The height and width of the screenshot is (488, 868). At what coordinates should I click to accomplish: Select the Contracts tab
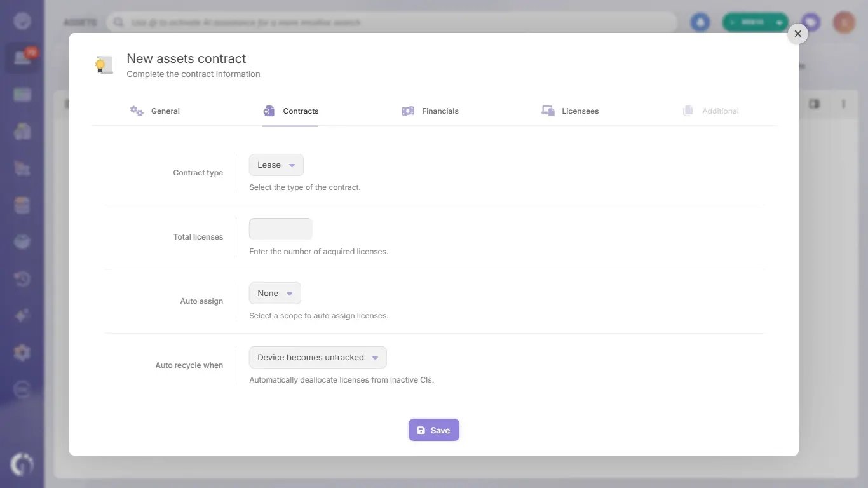pos(290,111)
